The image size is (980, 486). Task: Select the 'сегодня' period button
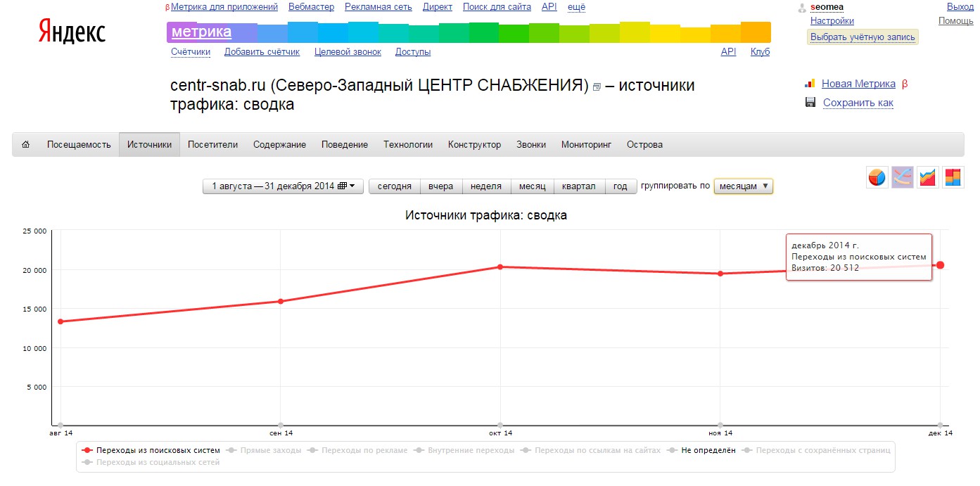(395, 186)
